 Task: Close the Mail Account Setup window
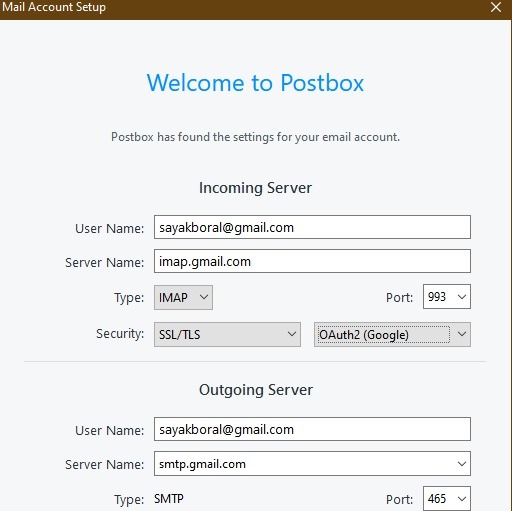(496, 7)
